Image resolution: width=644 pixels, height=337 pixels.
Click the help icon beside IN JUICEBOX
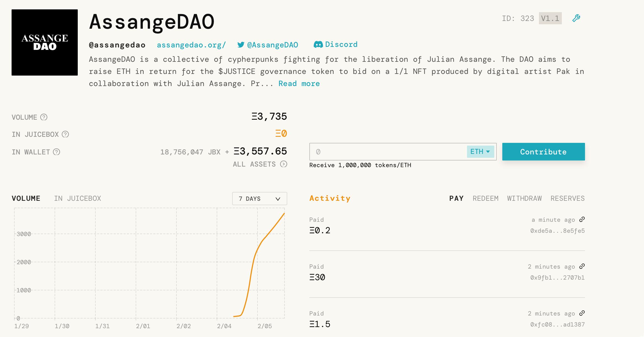pyautogui.click(x=65, y=134)
